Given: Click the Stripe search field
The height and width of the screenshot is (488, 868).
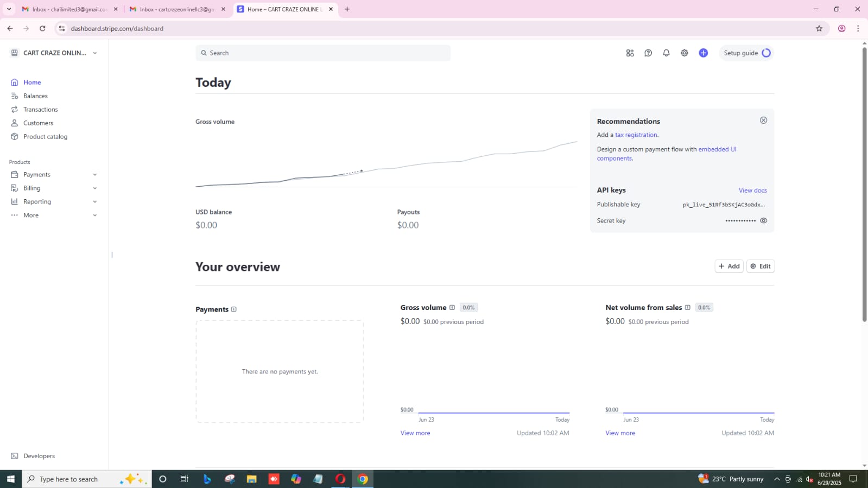Looking at the screenshot, I should click(x=323, y=53).
